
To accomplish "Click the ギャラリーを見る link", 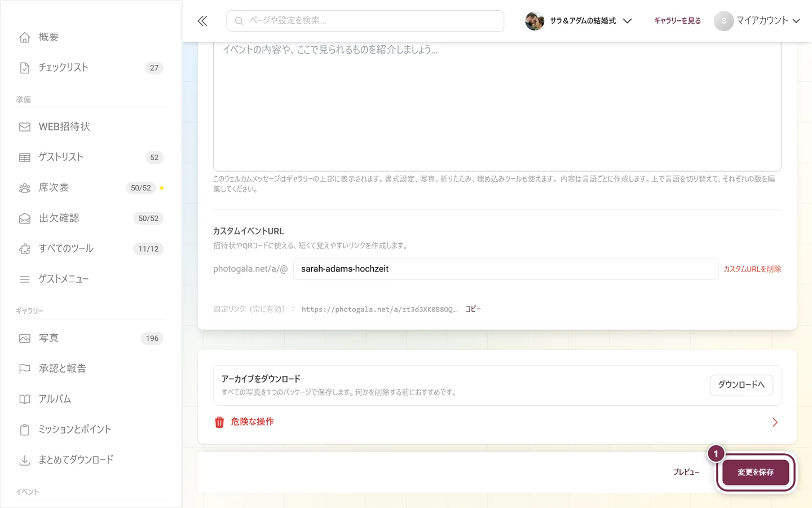I will pos(677,21).
